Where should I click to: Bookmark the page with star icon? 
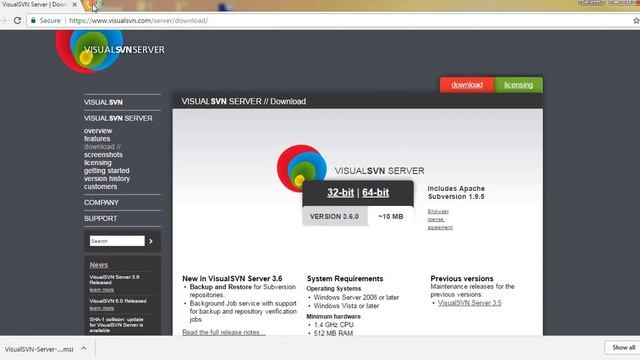(636, 20)
